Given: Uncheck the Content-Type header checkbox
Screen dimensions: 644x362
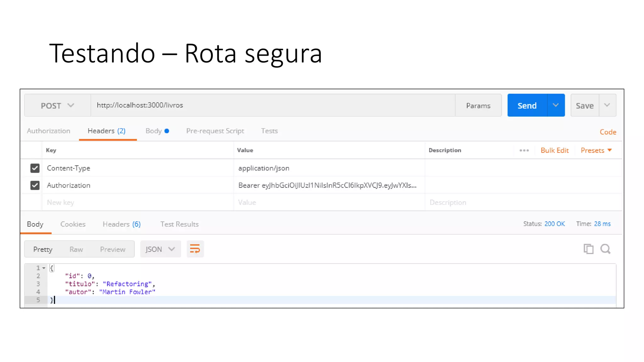Looking at the screenshot, I should [35, 168].
